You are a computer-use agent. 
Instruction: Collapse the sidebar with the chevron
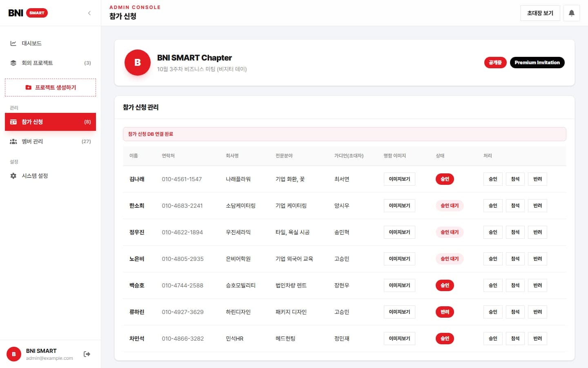[x=89, y=13]
